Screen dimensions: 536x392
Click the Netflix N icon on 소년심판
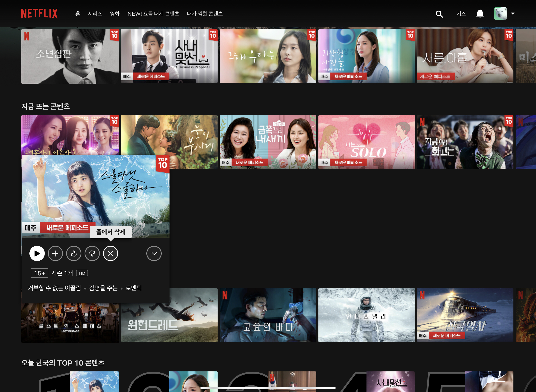point(27,36)
